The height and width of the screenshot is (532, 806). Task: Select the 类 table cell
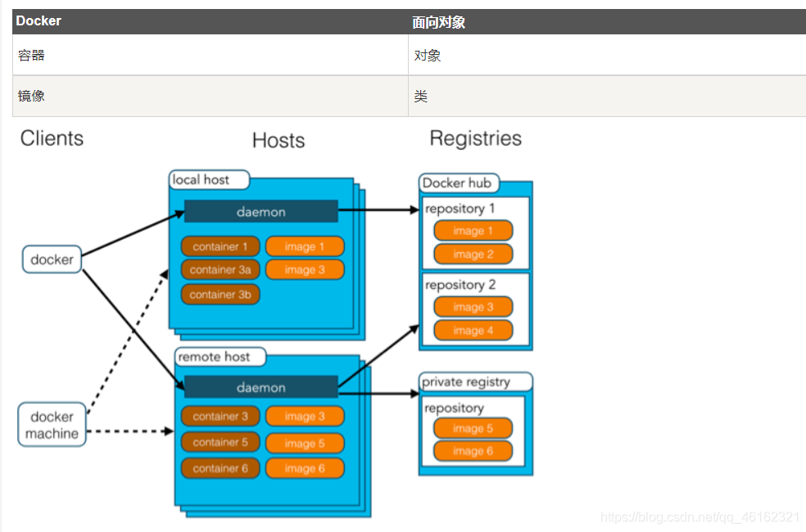[x=607, y=96]
